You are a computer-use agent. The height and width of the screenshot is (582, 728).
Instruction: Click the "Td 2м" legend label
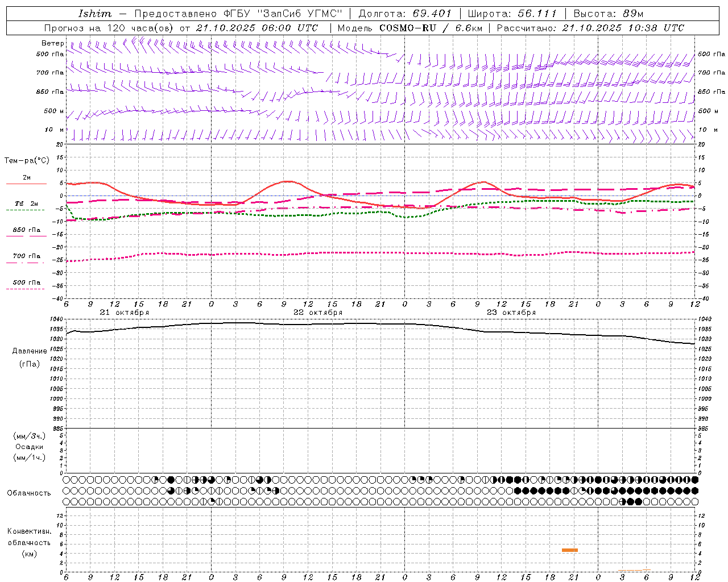pos(26,203)
